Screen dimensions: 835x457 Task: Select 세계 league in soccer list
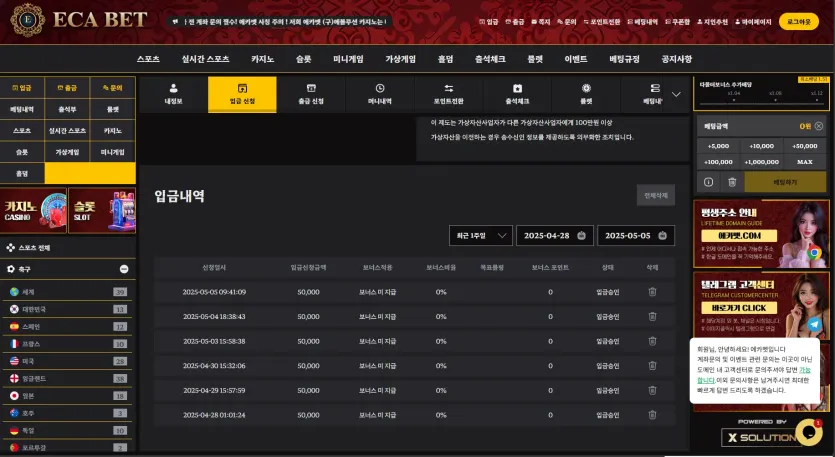pos(68,292)
